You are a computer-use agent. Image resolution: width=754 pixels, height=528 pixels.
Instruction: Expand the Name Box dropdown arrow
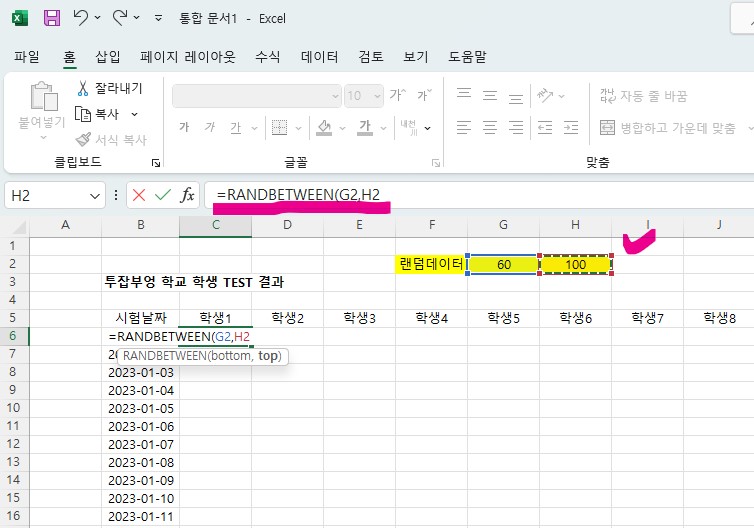click(x=95, y=196)
